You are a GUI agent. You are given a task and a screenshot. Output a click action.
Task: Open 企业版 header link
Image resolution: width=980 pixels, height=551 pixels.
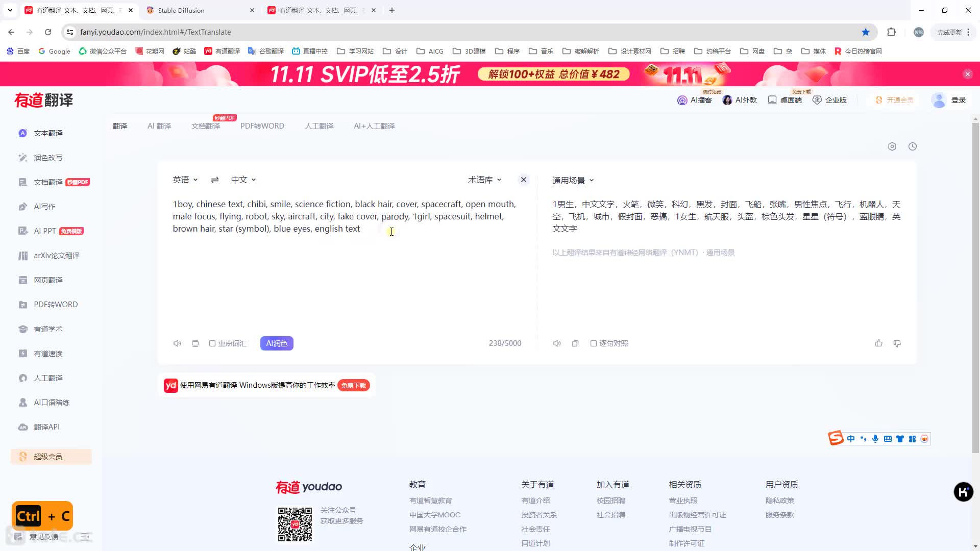830,100
